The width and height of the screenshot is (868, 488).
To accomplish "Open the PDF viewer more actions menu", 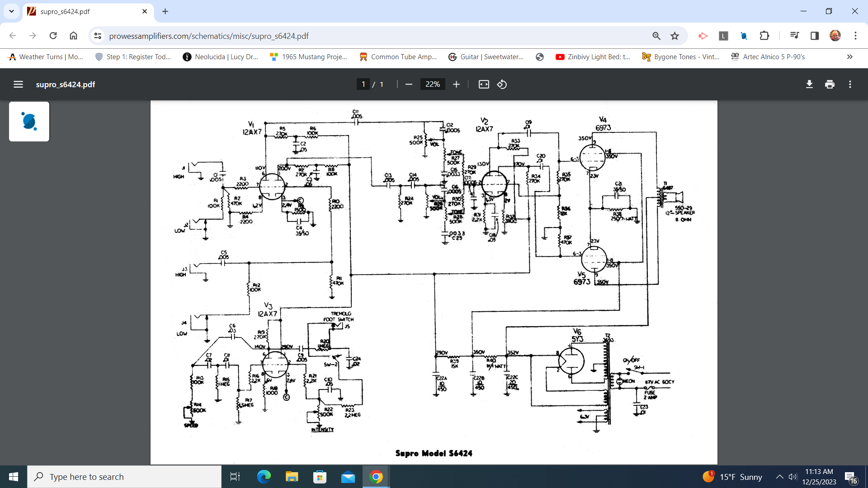I will coord(850,84).
